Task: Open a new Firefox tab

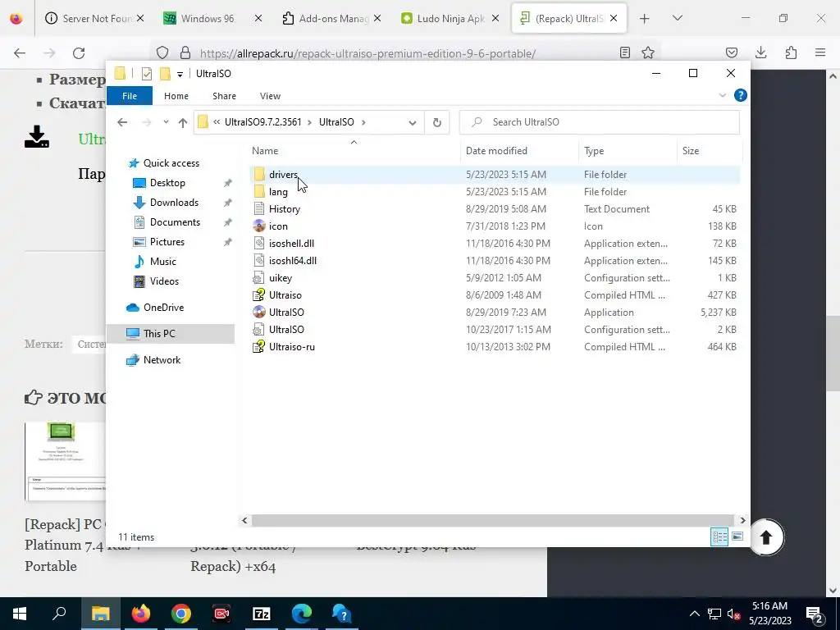Action: (x=645, y=18)
